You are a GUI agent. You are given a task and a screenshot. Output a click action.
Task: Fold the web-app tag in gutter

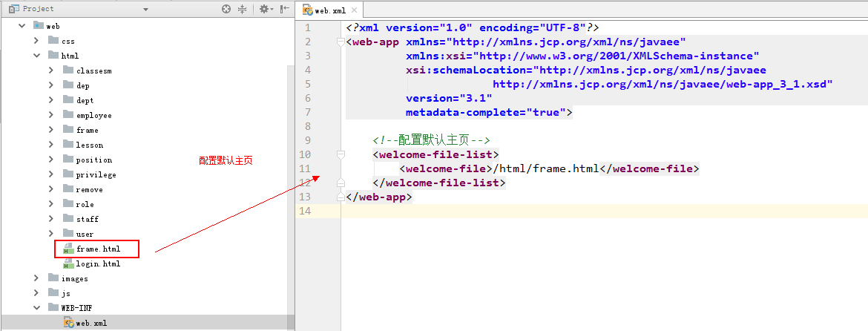[341, 42]
